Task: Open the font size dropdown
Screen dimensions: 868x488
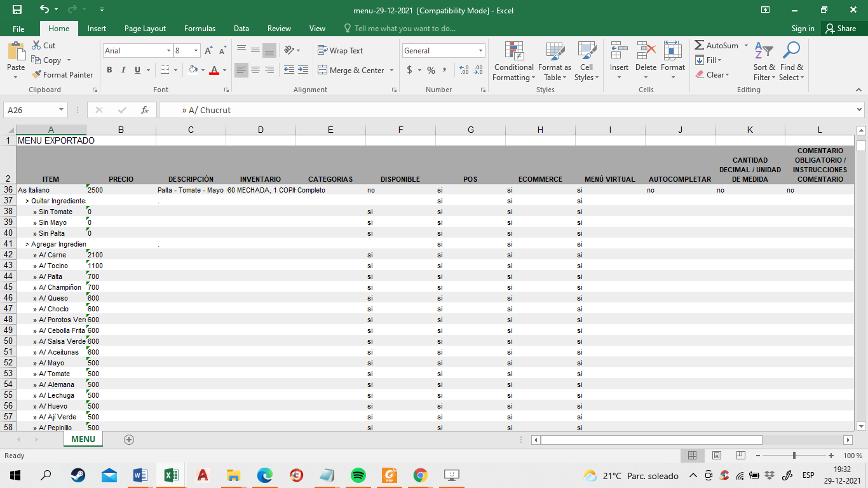Action: 196,51
